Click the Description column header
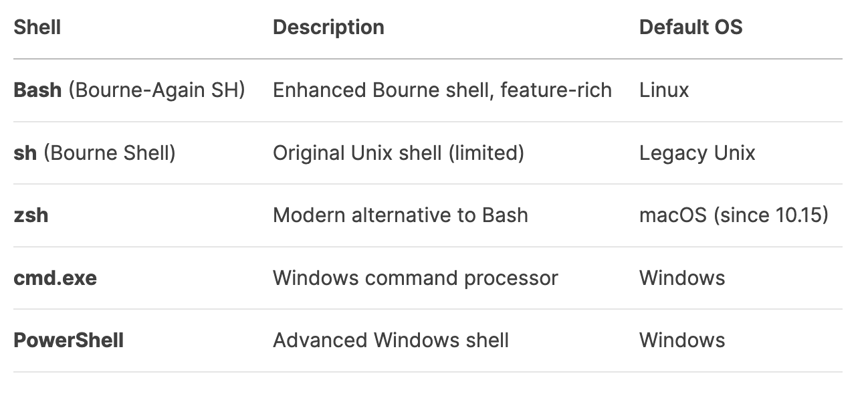This screenshot has height=396, width=868. pos(328,27)
